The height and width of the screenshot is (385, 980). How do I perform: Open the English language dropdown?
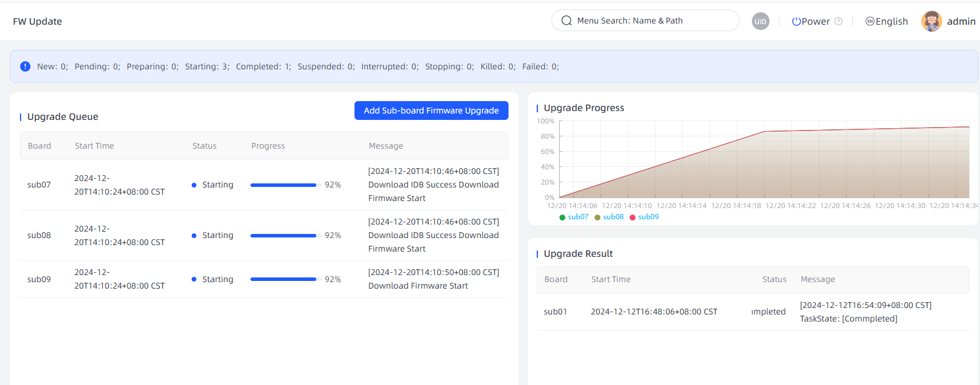[887, 21]
